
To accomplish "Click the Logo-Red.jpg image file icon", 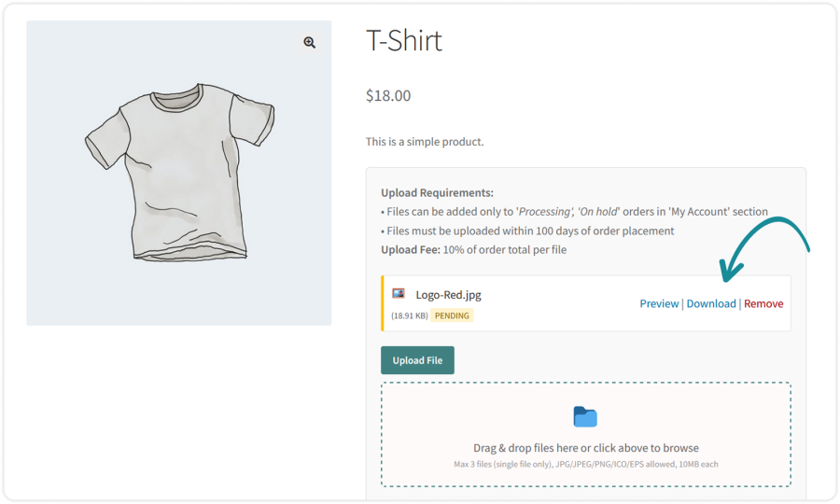I will pyautogui.click(x=399, y=293).
